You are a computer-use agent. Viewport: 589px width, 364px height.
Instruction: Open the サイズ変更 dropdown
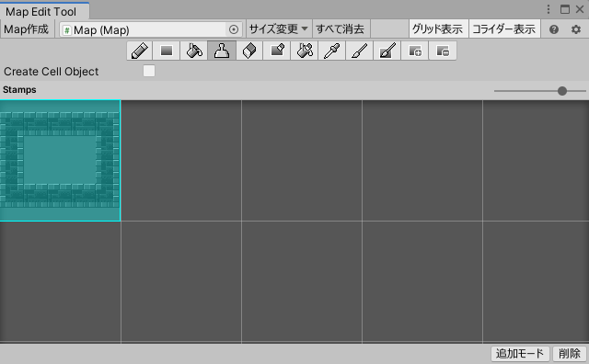(x=278, y=28)
